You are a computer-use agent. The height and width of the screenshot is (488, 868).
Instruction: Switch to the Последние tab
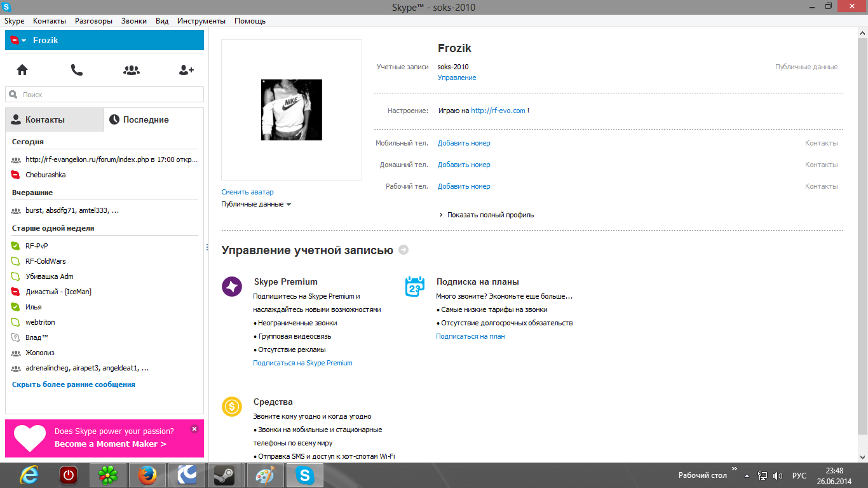pyautogui.click(x=154, y=119)
